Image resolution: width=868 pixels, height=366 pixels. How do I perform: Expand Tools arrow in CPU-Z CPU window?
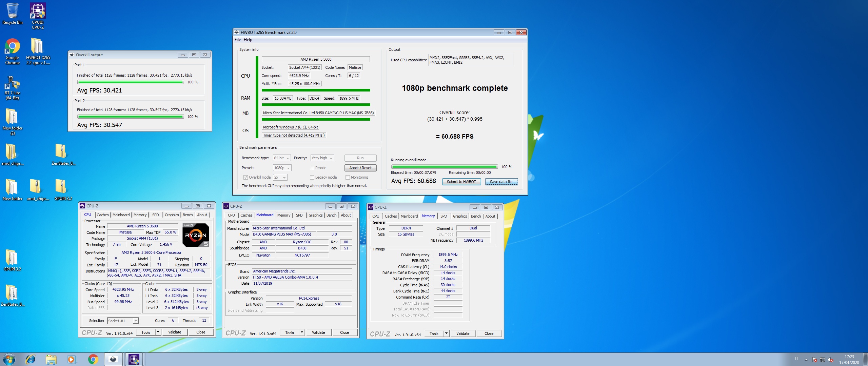tap(158, 332)
